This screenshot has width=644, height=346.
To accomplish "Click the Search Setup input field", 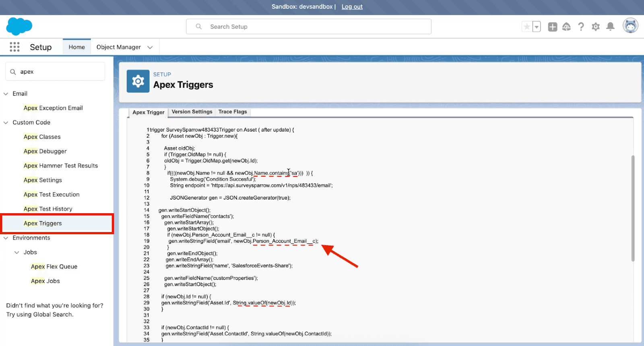I will pos(309,27).
